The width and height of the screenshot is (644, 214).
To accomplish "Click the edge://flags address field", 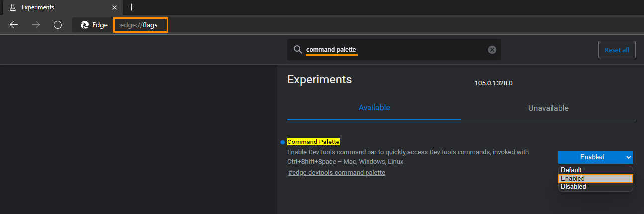I will pyautogui.click(x=141, y=25).
